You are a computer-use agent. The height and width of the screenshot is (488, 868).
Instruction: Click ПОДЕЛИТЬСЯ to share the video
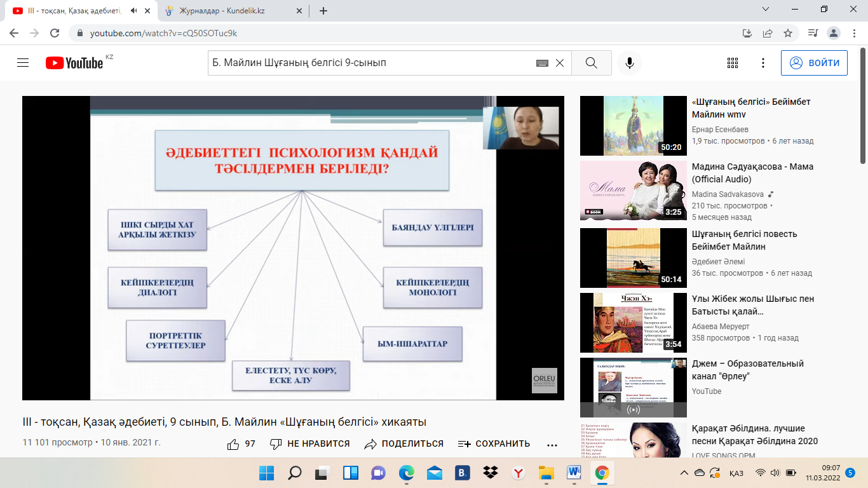(403, 444)
